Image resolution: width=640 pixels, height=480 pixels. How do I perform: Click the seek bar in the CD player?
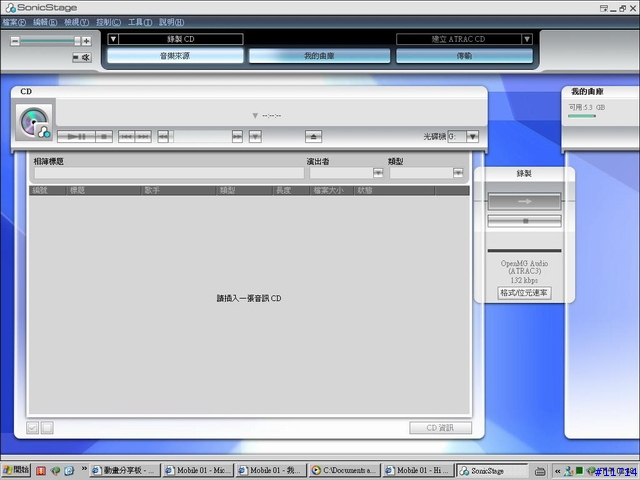tap(200, 136)
